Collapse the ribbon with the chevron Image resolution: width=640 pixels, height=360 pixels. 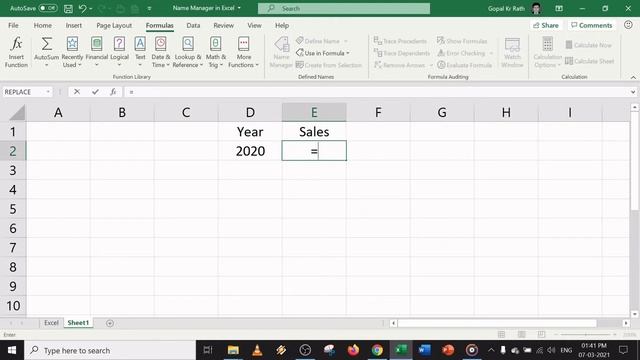(x=633, y=77)
